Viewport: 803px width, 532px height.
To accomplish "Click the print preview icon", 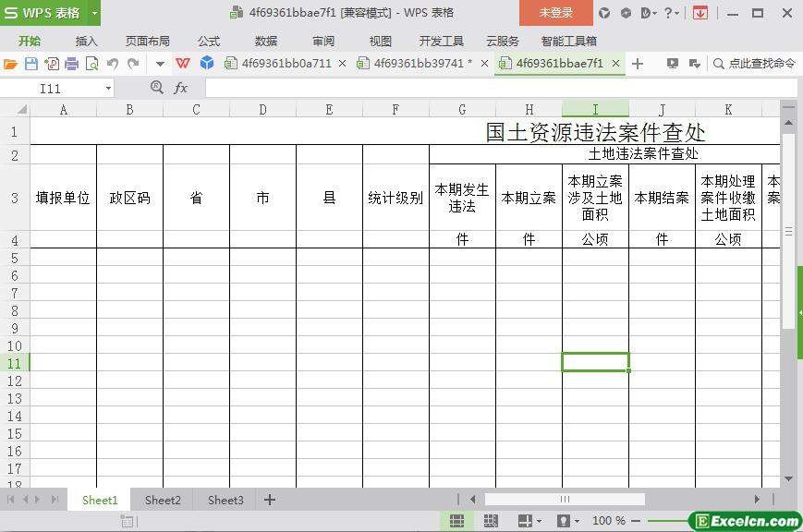I will pos(91,64).
